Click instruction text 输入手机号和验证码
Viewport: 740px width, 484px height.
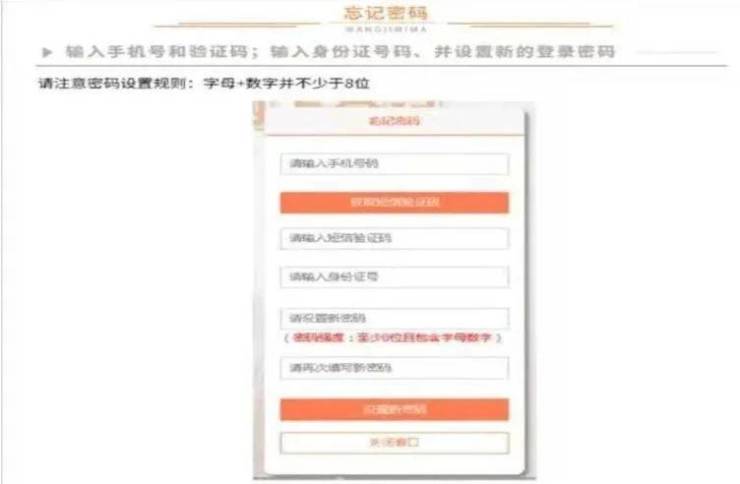[x=157, y=51]
